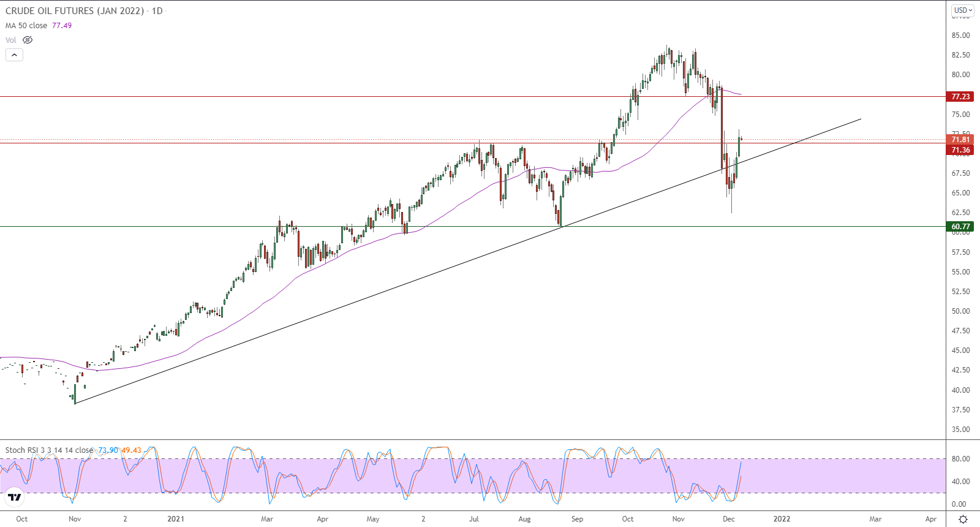Click the Dec label on time axis
Image resolution: width=980 pixels, height=527 pixels.
[x=728, y=519]
